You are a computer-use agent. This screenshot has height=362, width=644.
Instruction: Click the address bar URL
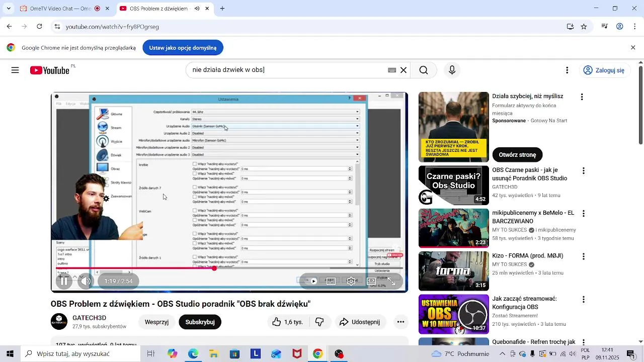click(112, 27)
